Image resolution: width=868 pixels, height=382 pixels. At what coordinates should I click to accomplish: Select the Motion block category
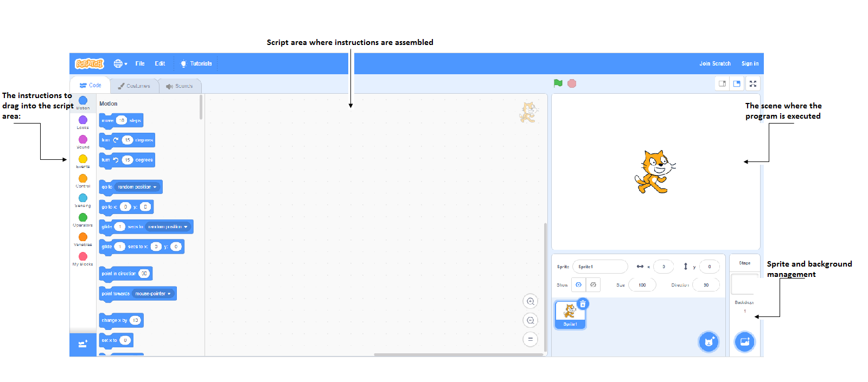tap(83, 102)
